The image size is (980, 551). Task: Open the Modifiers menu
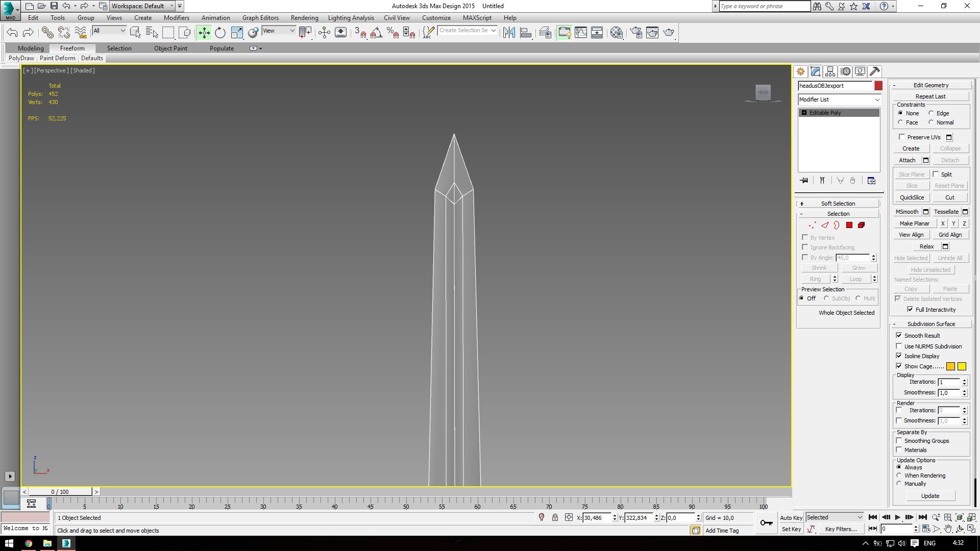[x=177, y=18]
